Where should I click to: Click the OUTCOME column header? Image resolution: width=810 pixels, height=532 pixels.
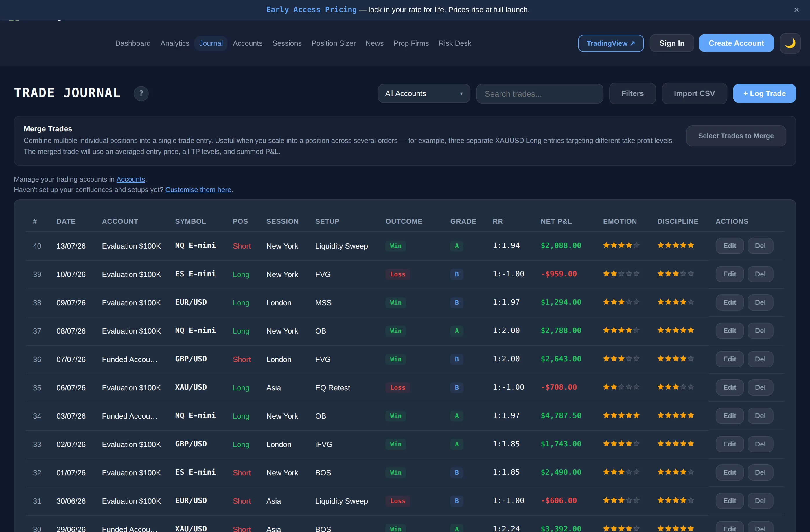(404, 221)
